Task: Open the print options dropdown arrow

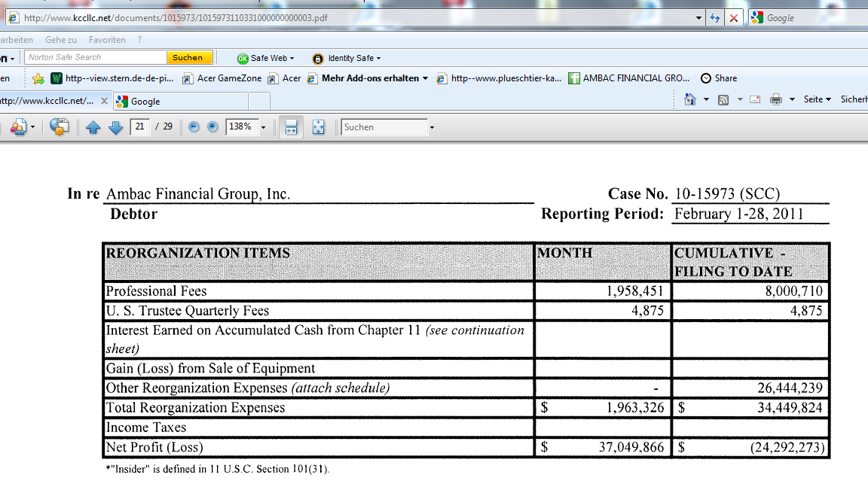Action: click(792, 99)
